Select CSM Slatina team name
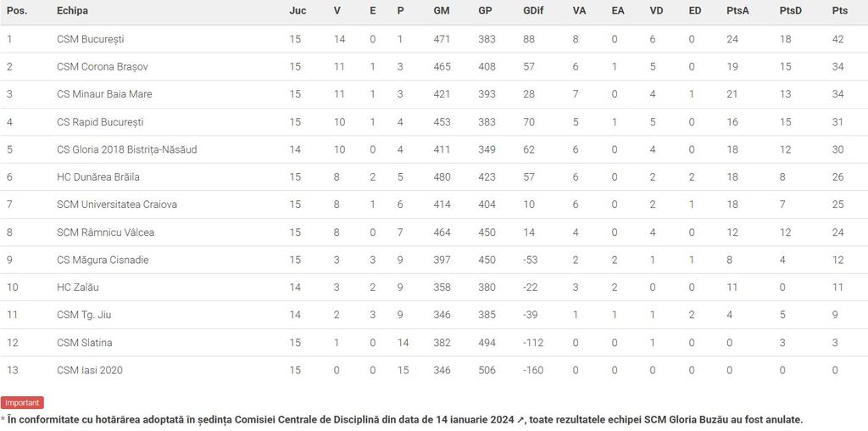The image size is (868, 431). tap(85, 343)
